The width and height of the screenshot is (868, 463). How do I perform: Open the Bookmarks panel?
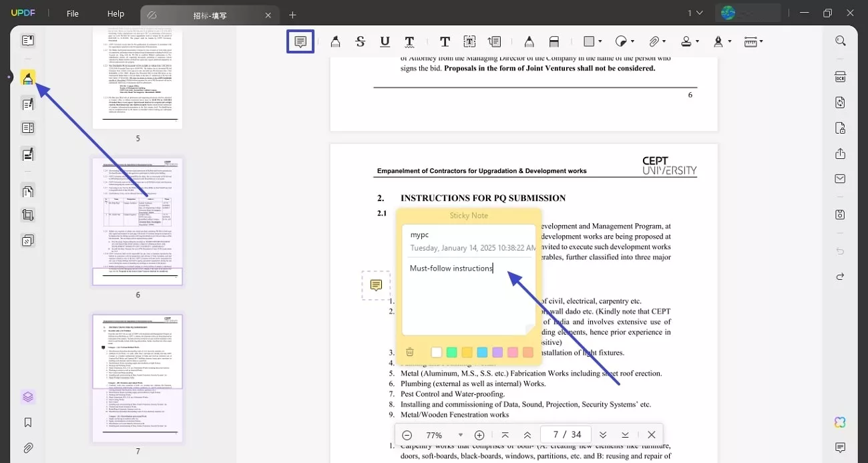(x=27, y=422)
